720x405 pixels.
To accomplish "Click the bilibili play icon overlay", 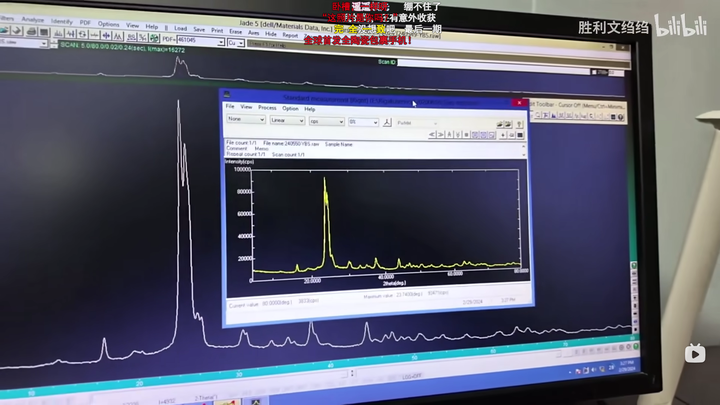I will [x=695, y=354].
